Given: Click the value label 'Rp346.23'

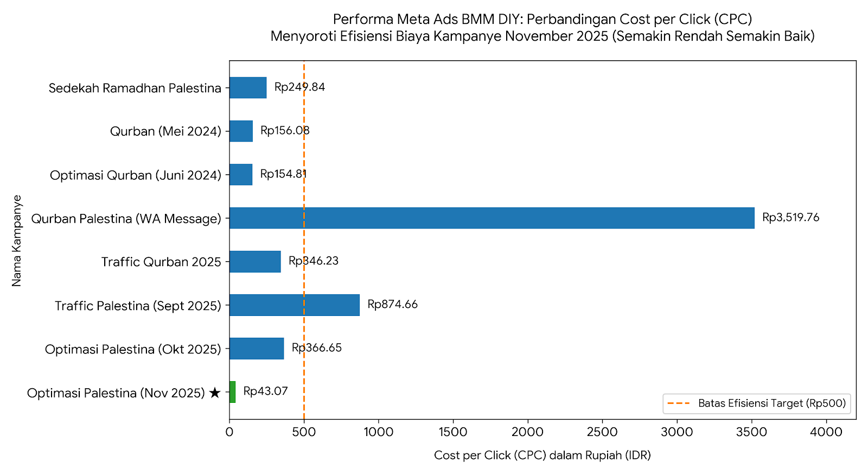Looking at the screenshot, I should (x=314, y=261).
